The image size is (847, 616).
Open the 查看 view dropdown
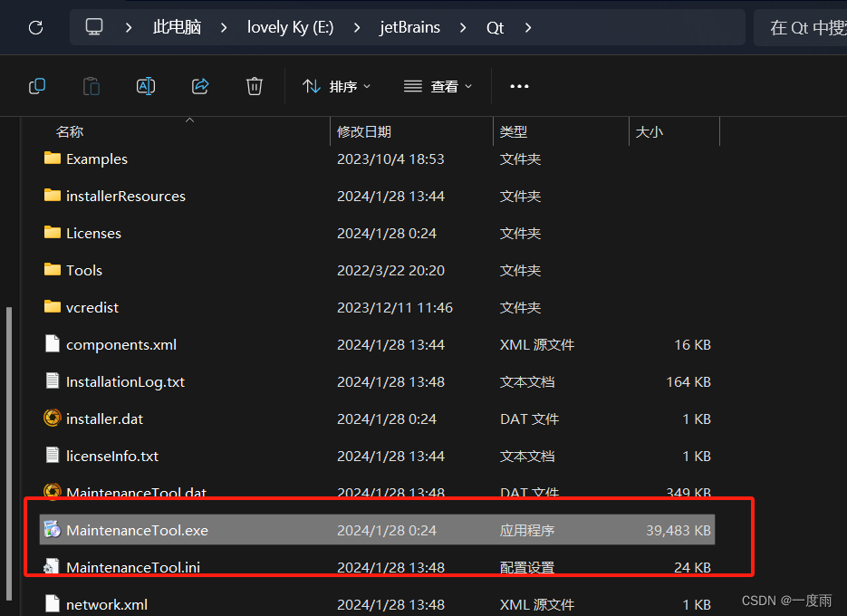tap(438, 86)
